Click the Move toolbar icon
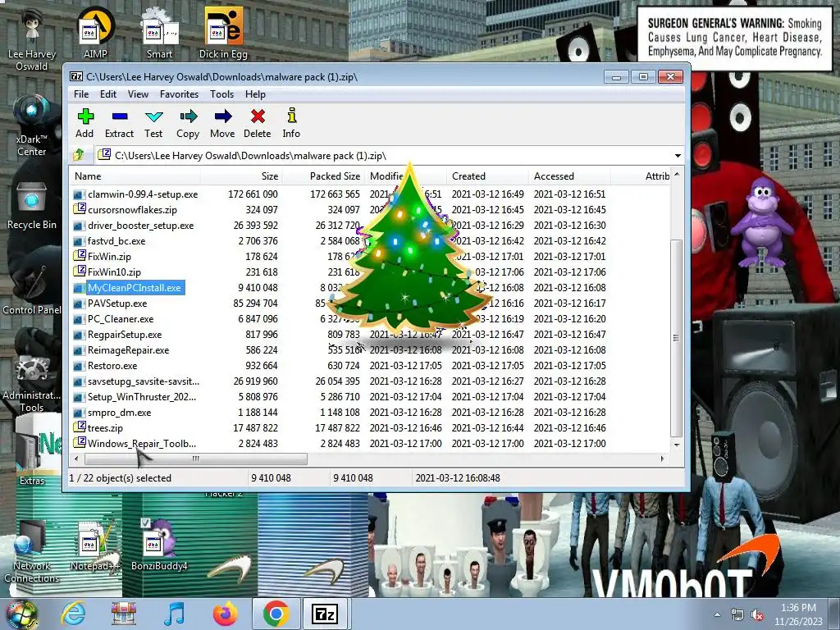The width and height of the screenshot is (840, 630). [223, 116]
